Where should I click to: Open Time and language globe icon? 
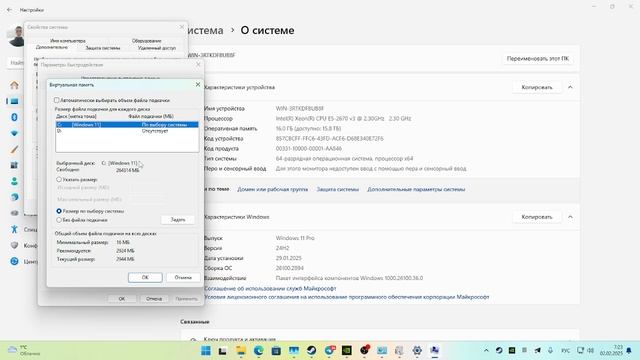coord(14,197)
